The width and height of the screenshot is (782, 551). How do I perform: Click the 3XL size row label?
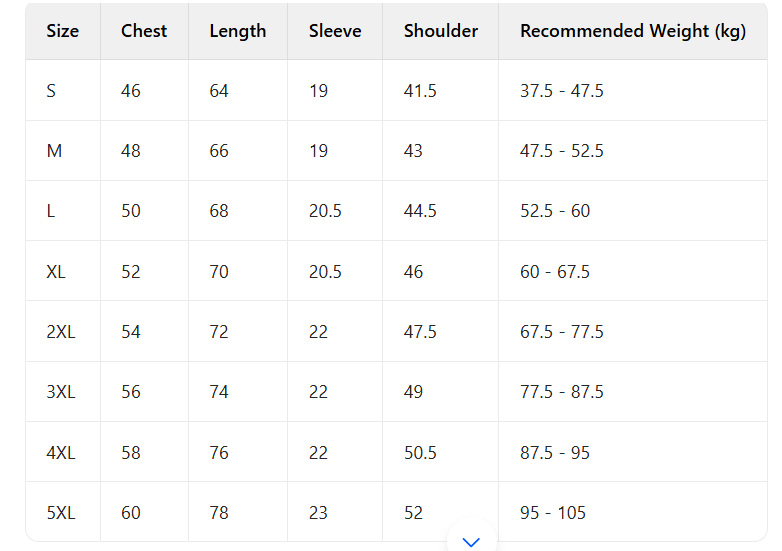pyautogui.click(x=61, y=392)
